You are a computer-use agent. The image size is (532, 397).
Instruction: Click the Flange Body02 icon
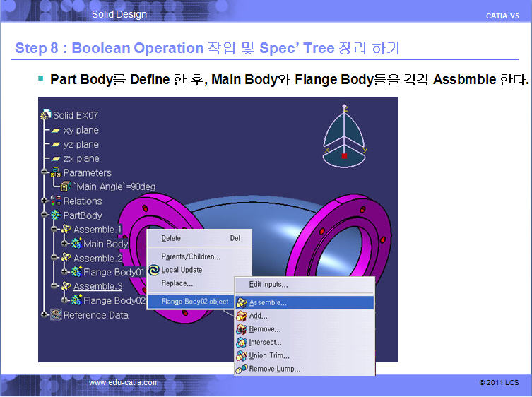point(76,300)
